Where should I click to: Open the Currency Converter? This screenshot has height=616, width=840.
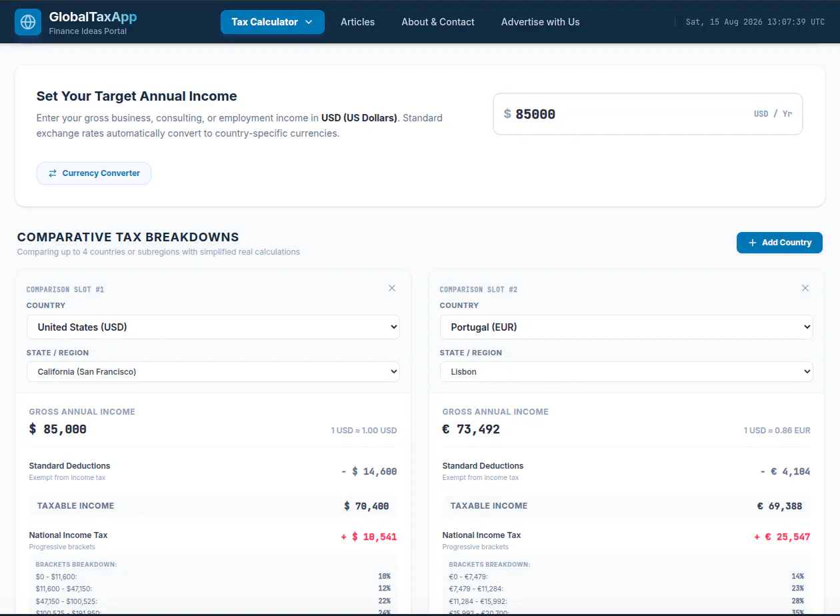(94, 173)
